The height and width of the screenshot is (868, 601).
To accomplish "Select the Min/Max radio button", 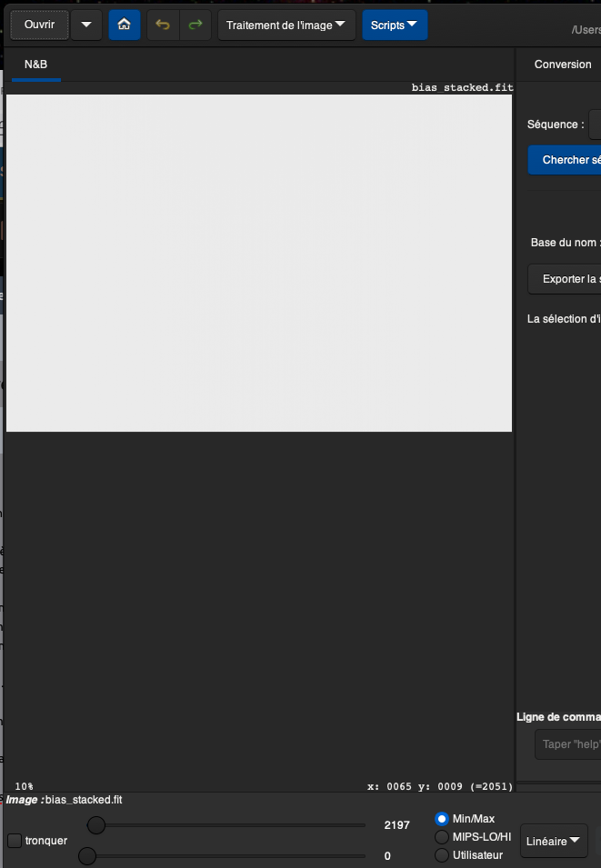I will point(442,819).
